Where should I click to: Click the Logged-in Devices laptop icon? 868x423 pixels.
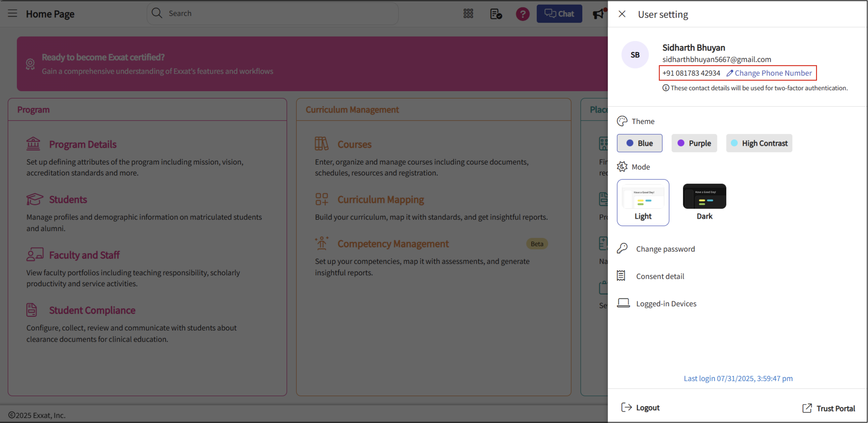(x=624, y=303)
